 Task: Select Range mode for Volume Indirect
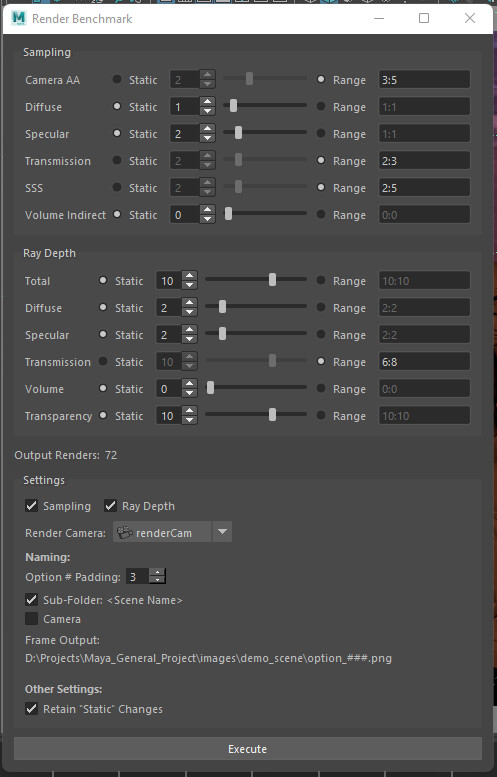click(x=321, y=215)
